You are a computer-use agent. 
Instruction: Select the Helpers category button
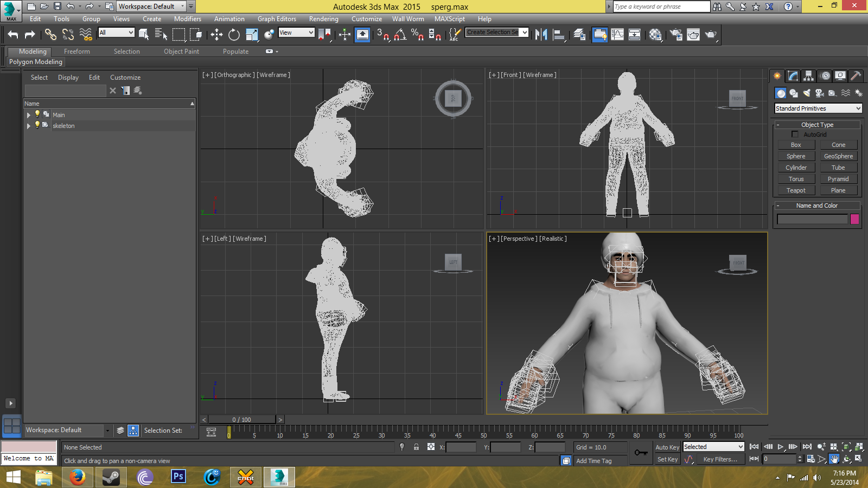pos(833,93)
